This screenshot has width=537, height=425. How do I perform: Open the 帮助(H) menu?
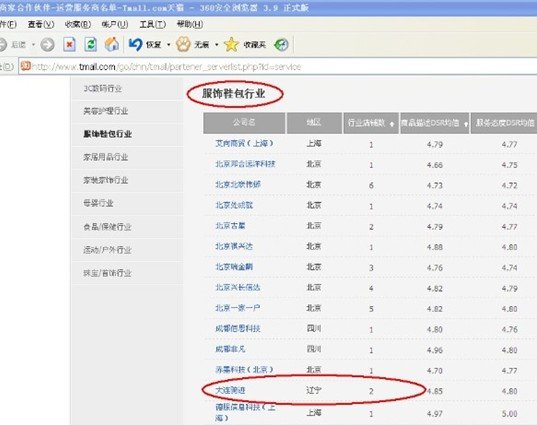[190, 24]
